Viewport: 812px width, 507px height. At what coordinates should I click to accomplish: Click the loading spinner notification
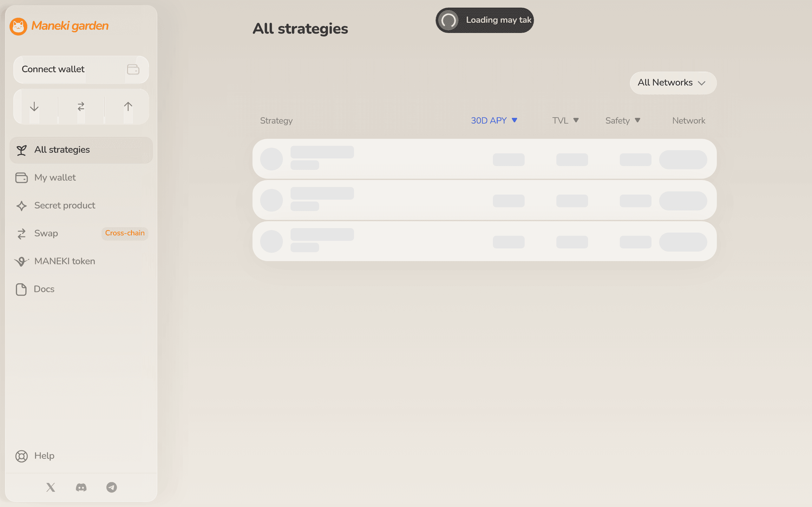click(x=484, y=20)
